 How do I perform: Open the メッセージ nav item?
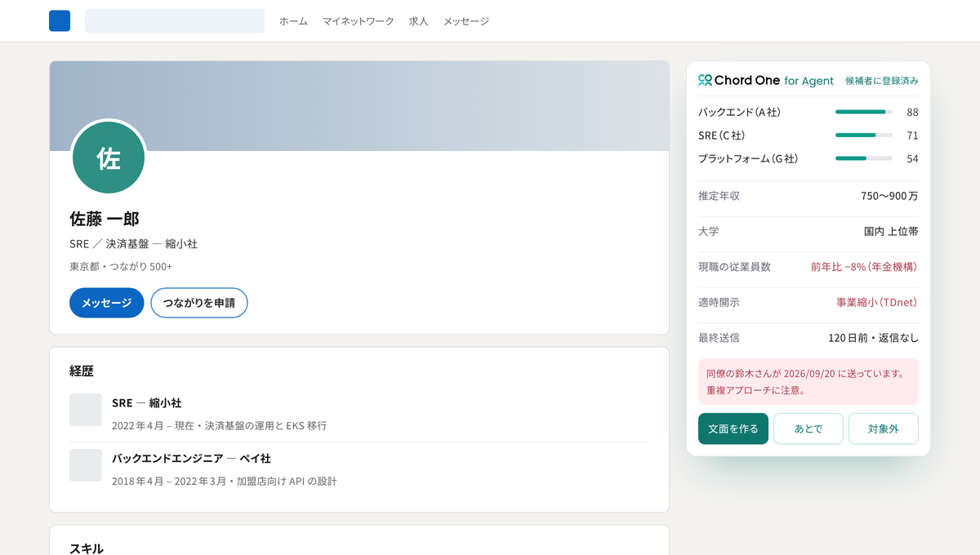[466, 21]
